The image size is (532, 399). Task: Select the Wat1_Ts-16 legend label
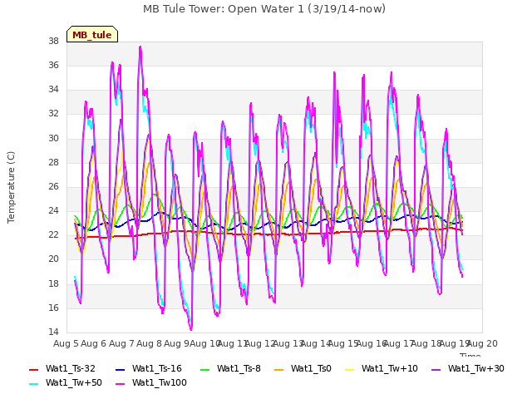(157, 368)
